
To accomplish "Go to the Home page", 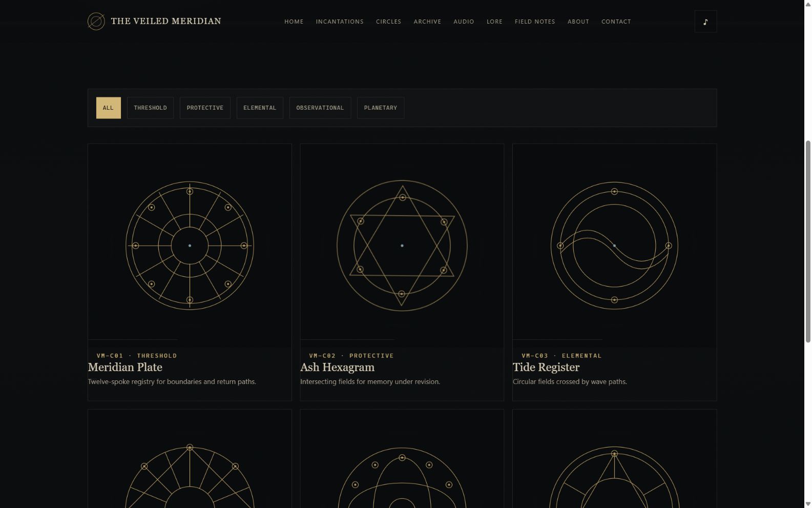I will 294,22.
